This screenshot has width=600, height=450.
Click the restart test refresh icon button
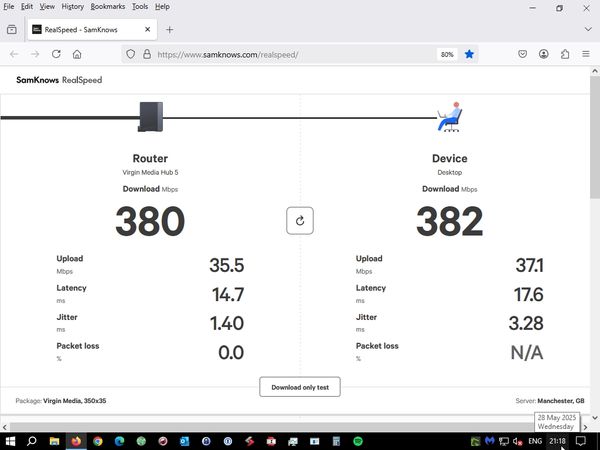point(300,220)
